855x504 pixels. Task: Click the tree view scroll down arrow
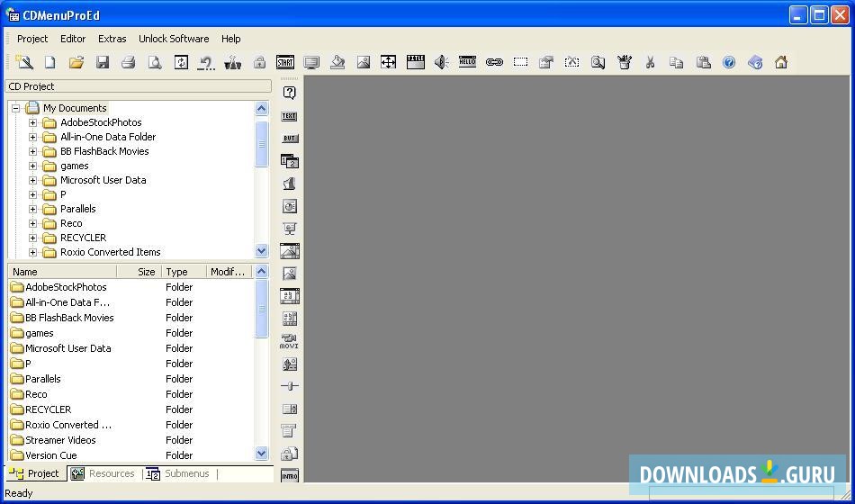pos(262,251)
